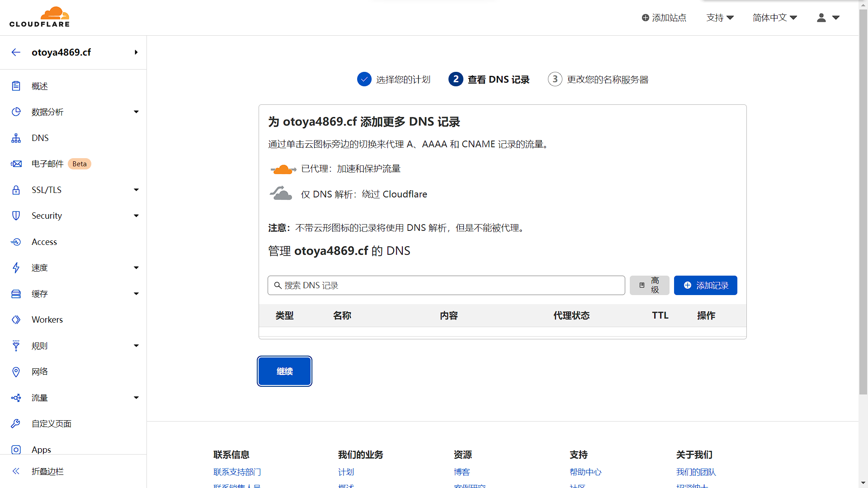
Task: Click the 数据分析 pie chart icon
Action: [16, 112]
